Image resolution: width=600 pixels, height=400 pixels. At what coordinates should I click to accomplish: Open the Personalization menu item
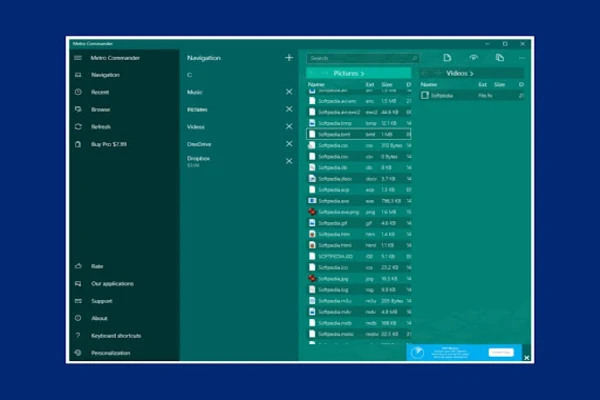click(x=111, y=353)
